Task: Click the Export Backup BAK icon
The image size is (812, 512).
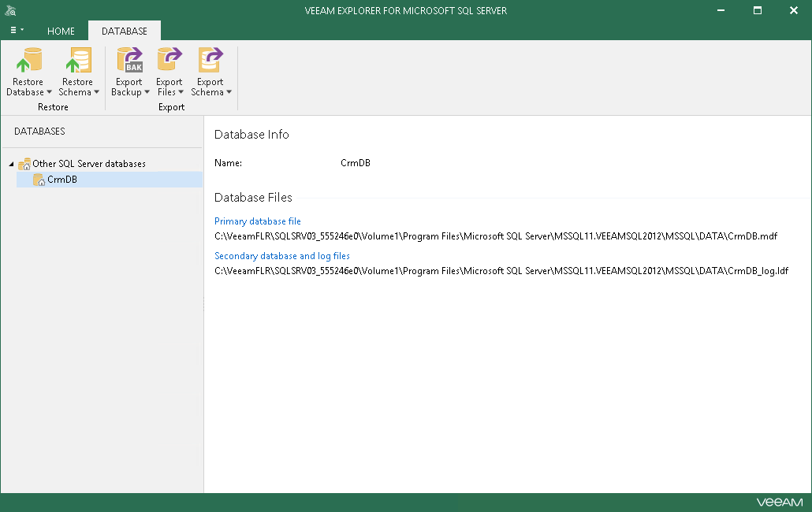Action: coord(129,60)
